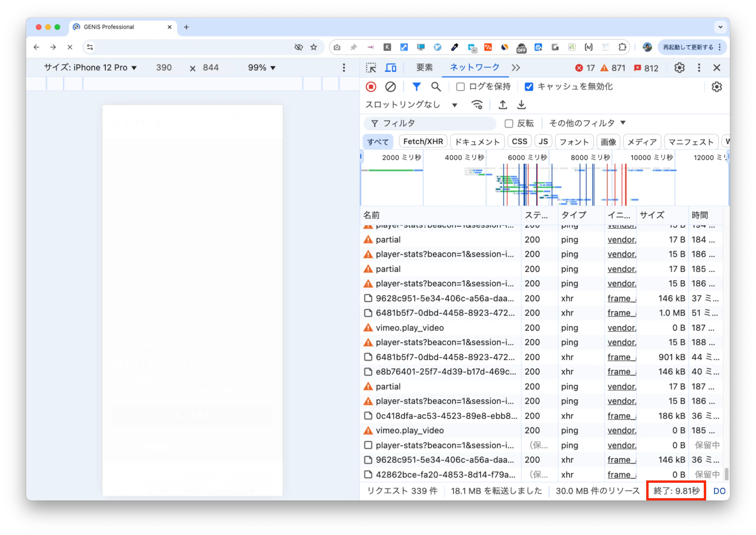The image size is (756, 535).
Task: Toggle device toolbar icon
Action: coord(391,68)
